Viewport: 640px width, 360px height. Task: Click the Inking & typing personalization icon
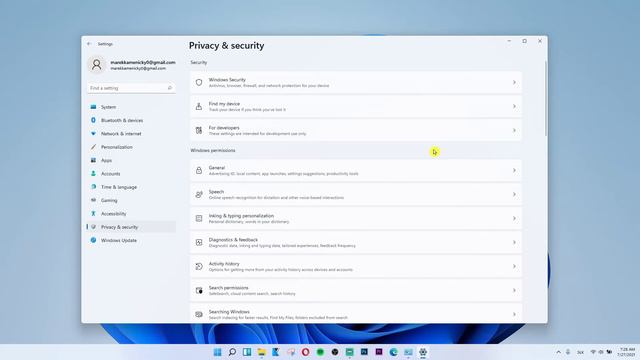(x=199, y=218)
